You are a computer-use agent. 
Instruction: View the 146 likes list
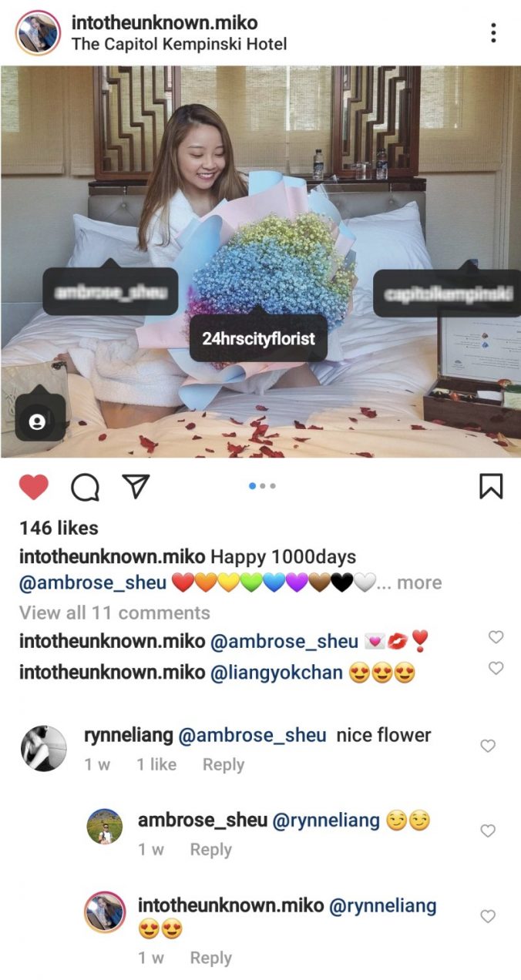(59, 528)
